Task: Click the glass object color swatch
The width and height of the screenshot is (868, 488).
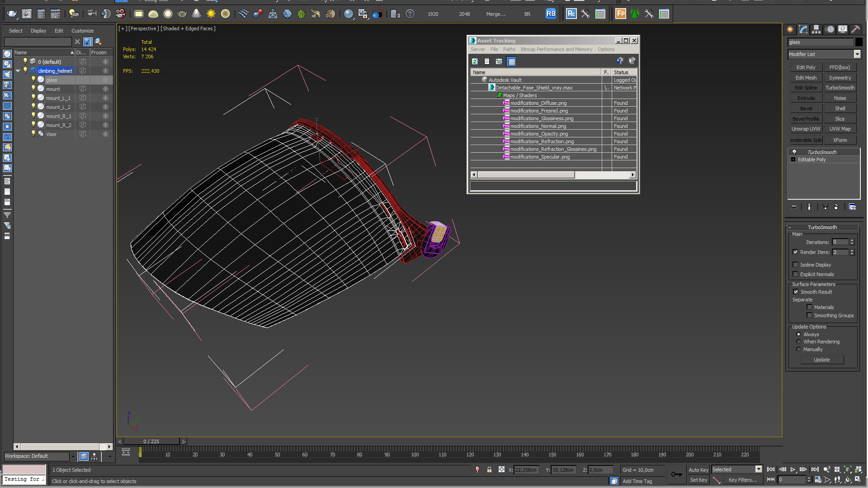Action: pos(859,42)
